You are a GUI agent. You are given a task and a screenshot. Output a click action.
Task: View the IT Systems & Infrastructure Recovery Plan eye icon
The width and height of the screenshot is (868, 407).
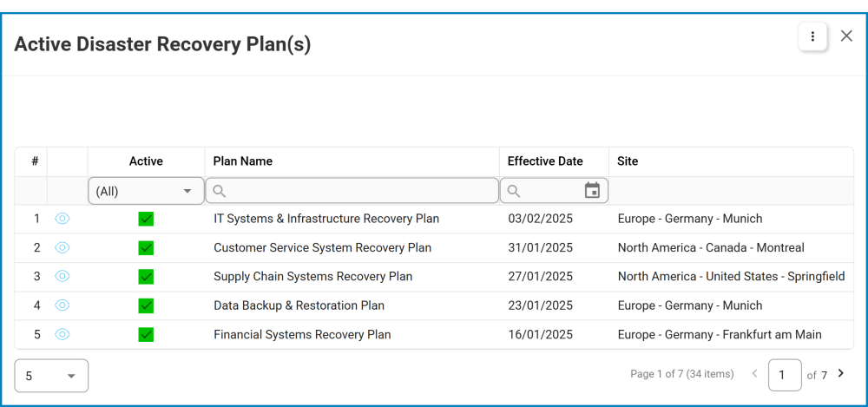[x=62, y=219]
